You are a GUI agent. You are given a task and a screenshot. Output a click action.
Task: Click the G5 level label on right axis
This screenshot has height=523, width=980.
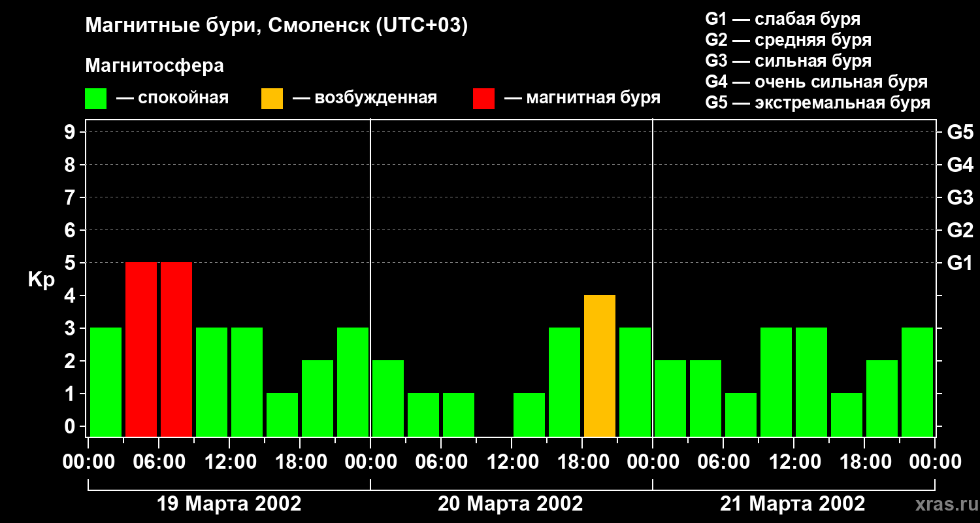tap(960, 132)
